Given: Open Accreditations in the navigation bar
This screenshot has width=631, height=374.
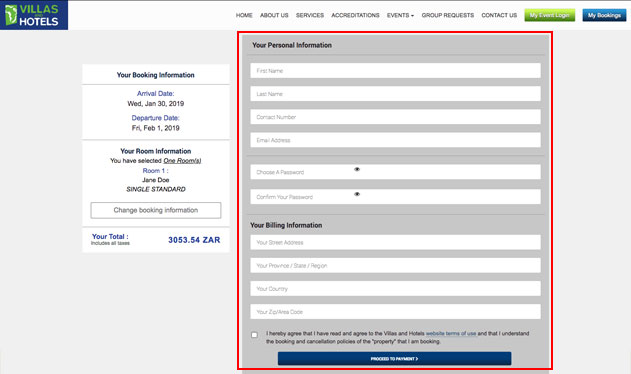Looking at the screenshot, I should tap(355, 15).
